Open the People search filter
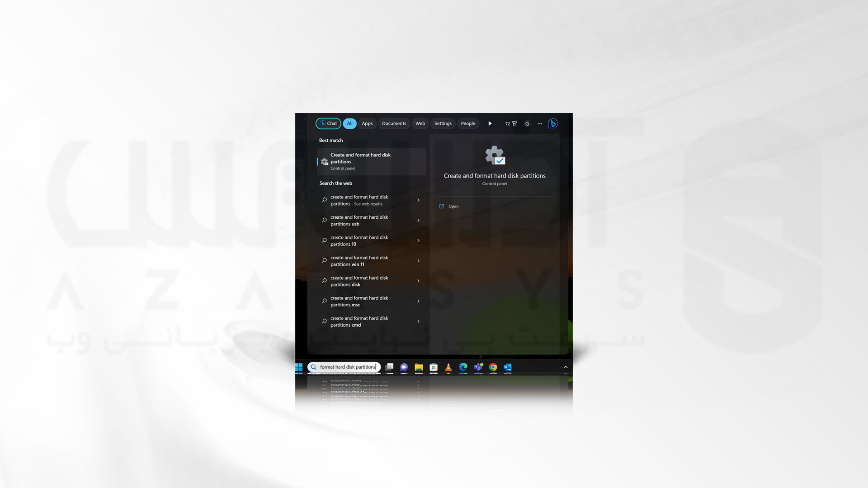The width and height of the screenshot is (868, 488). (x=468, y=123)
